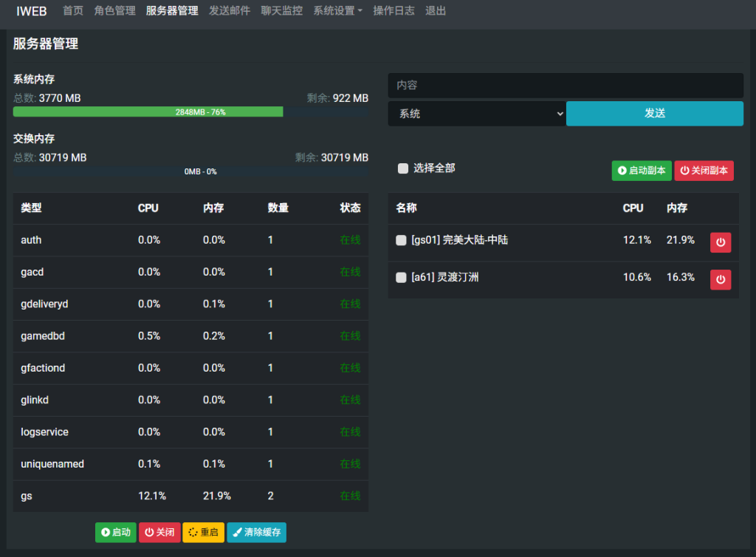Click the yellow 重启 restart button
The image size is (756, 557).
[x=203, y=532]
